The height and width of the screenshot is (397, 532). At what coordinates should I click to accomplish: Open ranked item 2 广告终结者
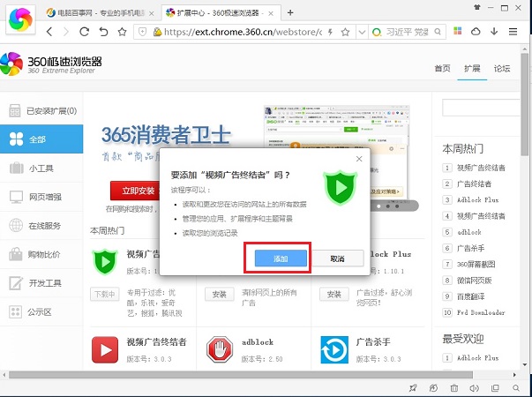pyautogui.click(x=474, y=184)
